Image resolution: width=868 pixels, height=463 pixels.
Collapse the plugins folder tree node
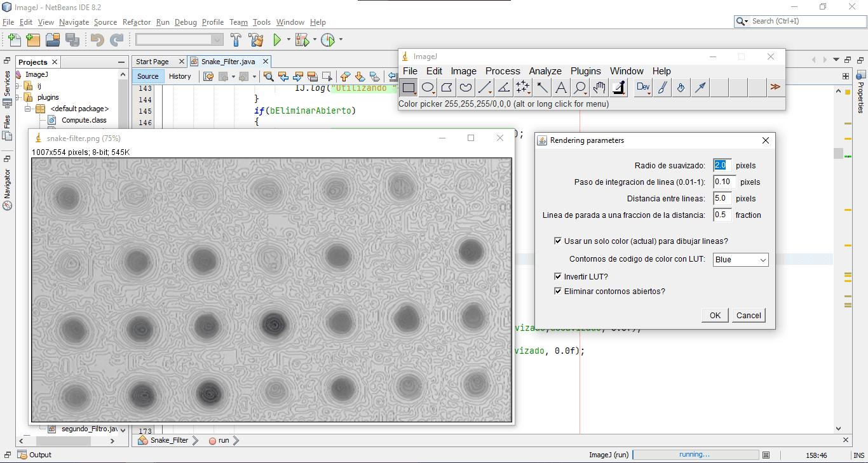18,97
